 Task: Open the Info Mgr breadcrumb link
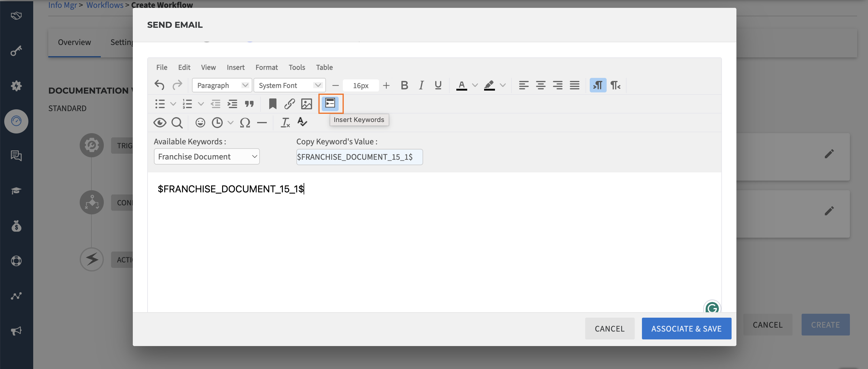[x=63, y=5]
